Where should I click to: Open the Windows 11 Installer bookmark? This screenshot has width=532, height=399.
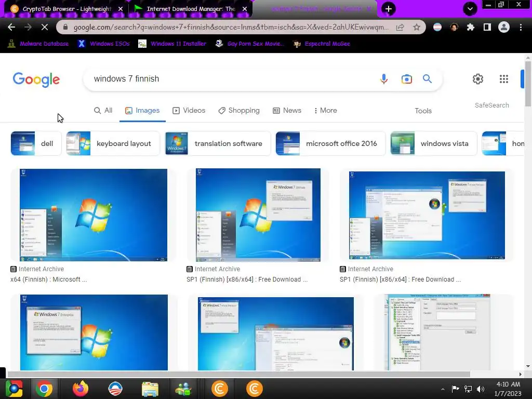click(x=172, y=44)
